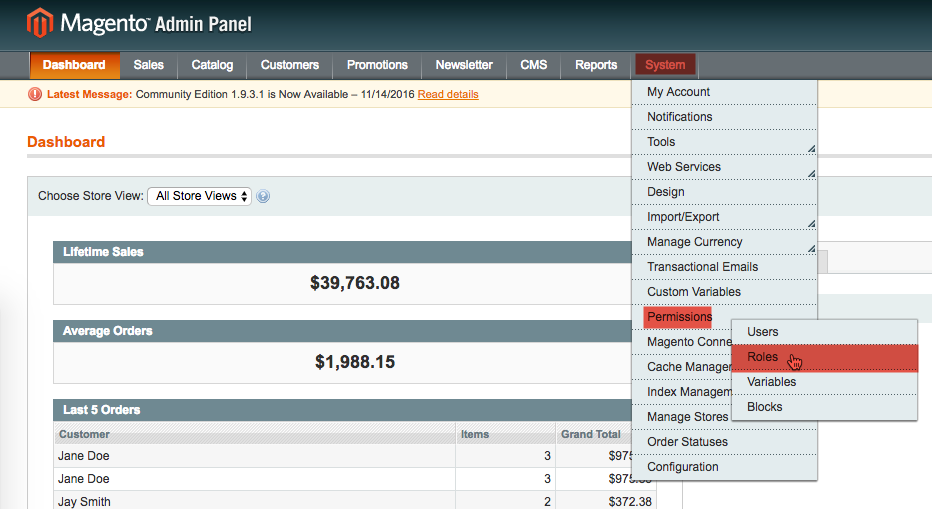
Task: Expand the Web Services submenu
Action: tap(724, 167)
